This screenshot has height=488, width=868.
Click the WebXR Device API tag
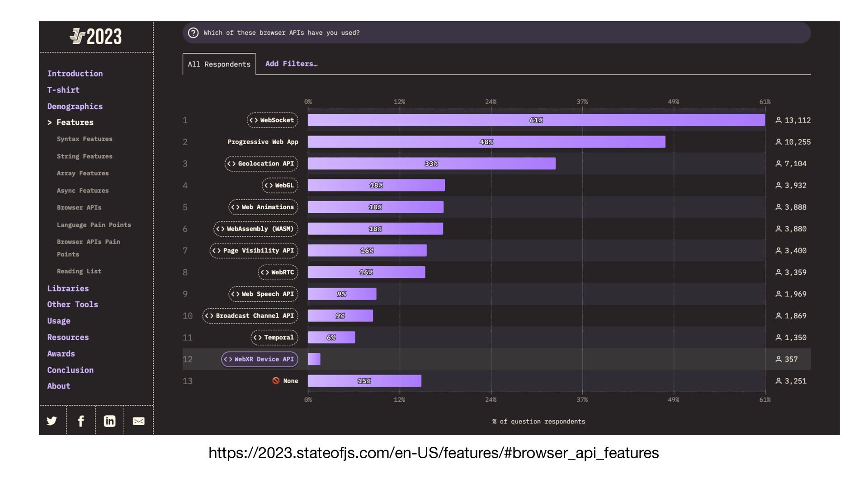click(x=259, y=359)
